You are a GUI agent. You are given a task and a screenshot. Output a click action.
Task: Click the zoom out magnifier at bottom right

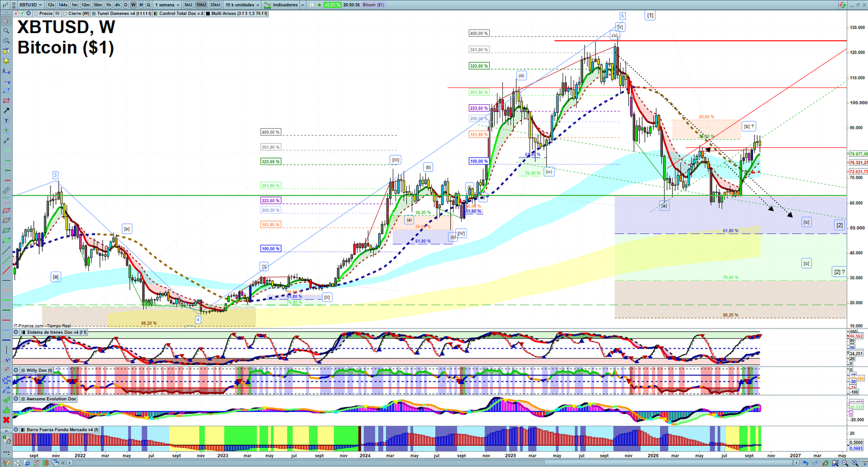845,463
